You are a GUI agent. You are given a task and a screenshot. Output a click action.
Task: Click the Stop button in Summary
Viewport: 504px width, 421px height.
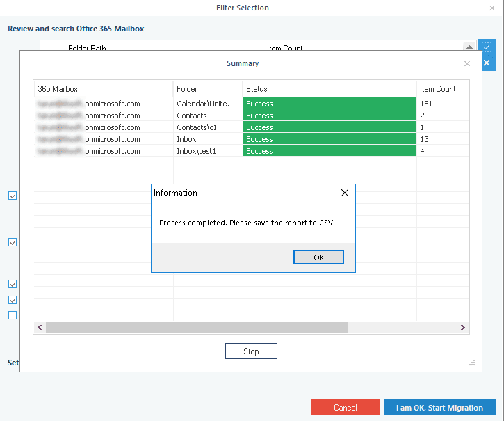(x=251, y=351)
